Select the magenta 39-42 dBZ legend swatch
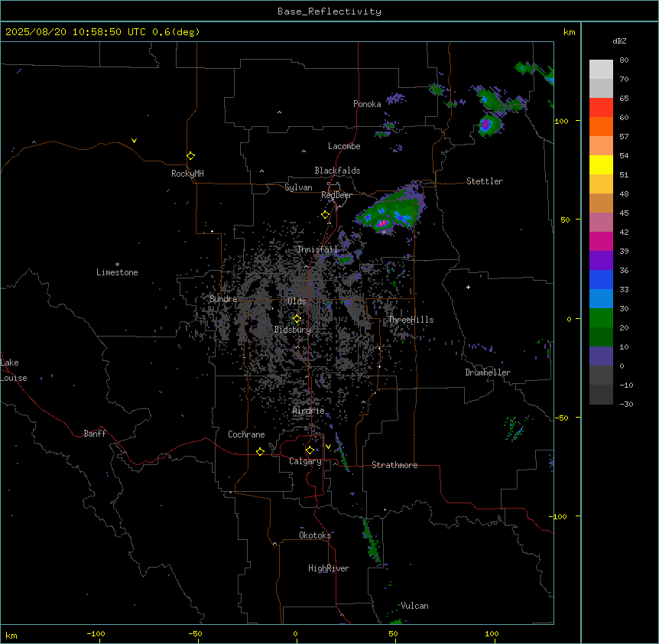Screen dimensions: 659x644 click(x=601, y=241)
